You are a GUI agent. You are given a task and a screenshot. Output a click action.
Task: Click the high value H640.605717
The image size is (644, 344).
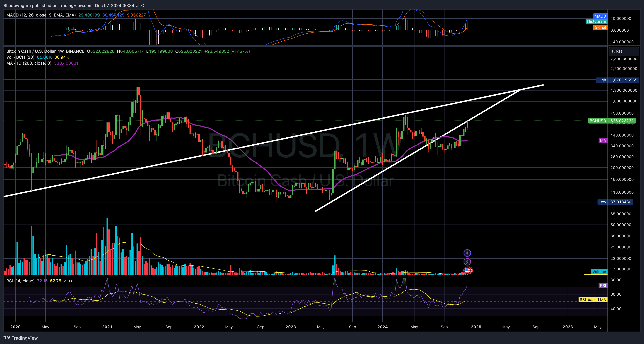click(130, 51)
